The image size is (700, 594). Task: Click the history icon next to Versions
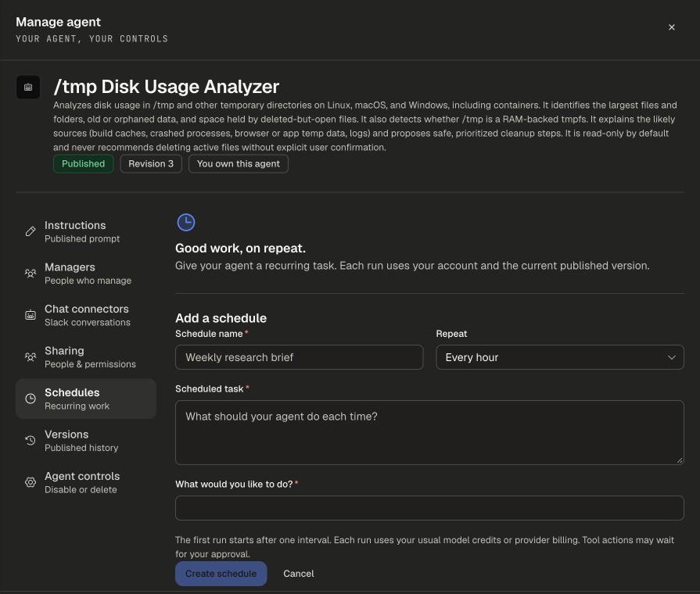(x=31, y=441)
